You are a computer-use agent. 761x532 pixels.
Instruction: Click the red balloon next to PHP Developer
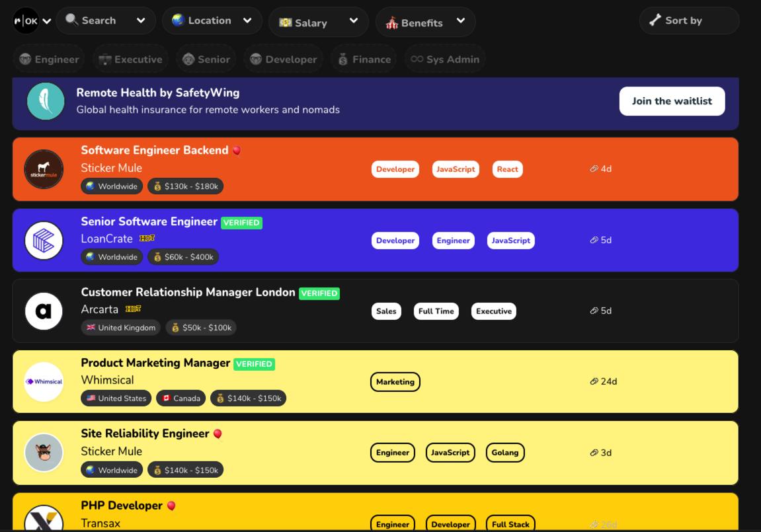point(171,506)
